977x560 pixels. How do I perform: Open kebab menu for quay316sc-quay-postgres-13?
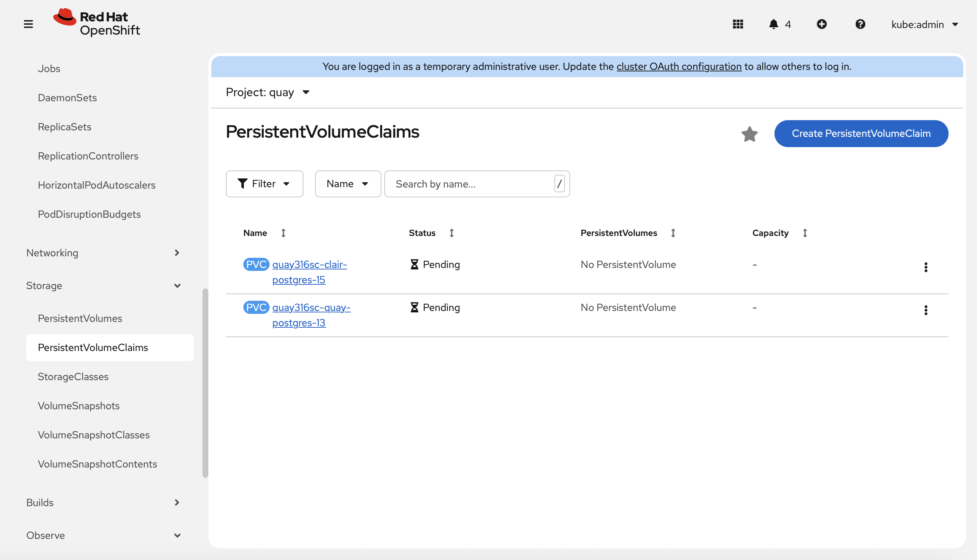(x=925, y=310)
